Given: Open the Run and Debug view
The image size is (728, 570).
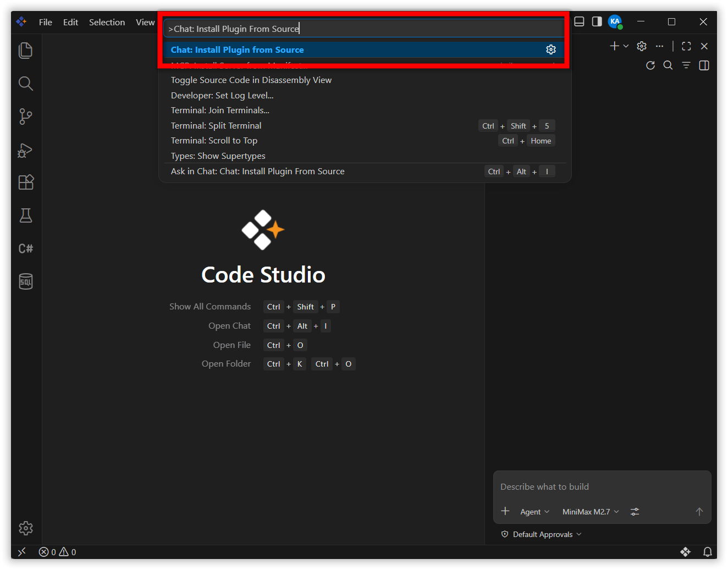Looking at the screenshot, I should coord(26,150).
